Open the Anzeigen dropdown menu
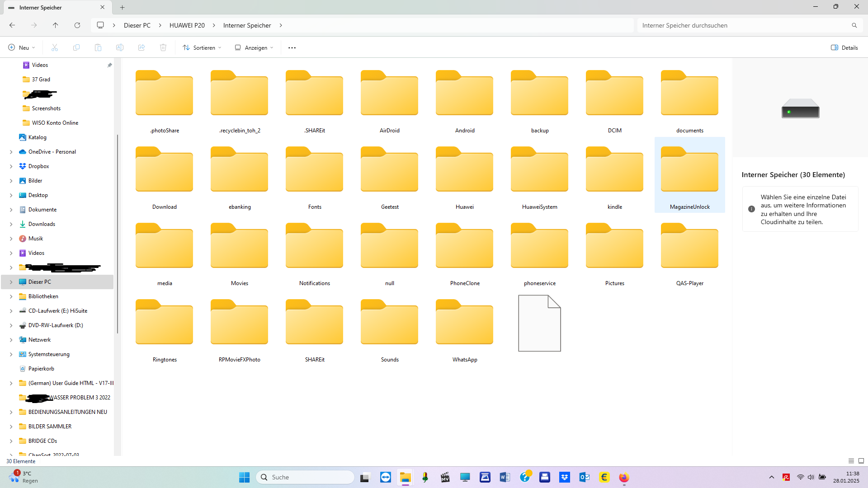Screen dimensions: 868x488 [254, 47]
